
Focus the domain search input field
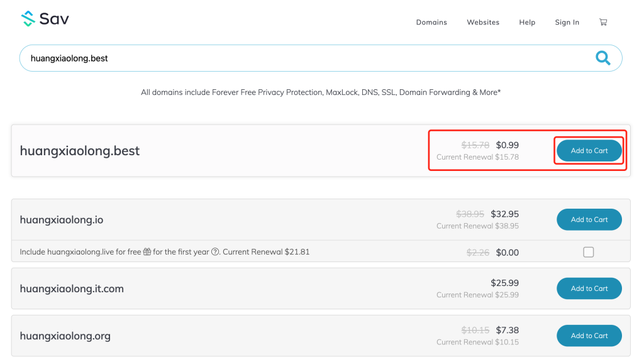coord(302,58)
